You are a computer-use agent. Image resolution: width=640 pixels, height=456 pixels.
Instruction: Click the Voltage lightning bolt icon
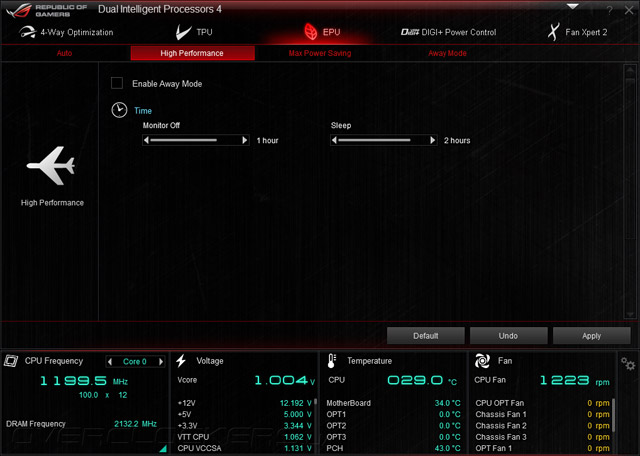[181, 361]
